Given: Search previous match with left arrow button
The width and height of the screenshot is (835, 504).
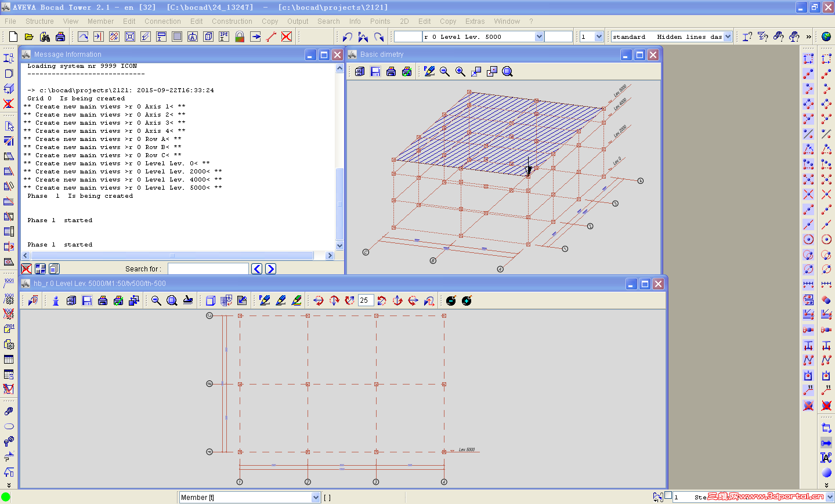Looking at the screenshot, I should (x=257, y=269).
